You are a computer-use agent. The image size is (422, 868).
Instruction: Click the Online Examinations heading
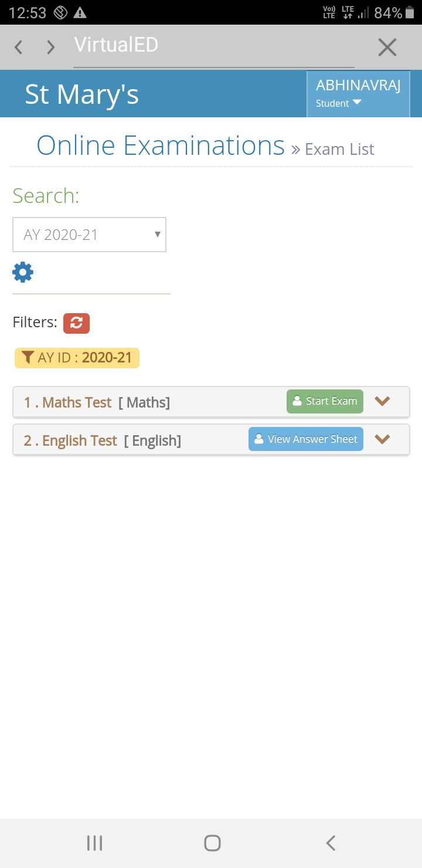point(161,145)
